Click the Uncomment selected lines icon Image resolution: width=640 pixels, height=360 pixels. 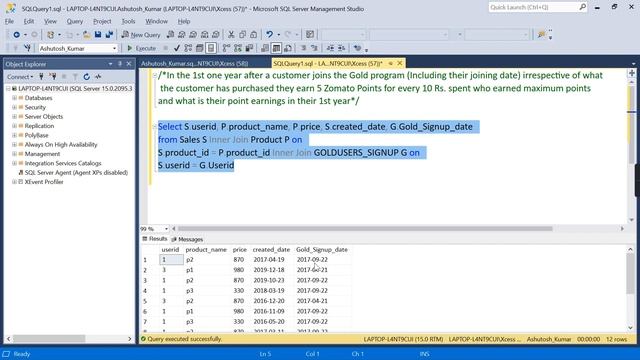[x=314, y=48]
